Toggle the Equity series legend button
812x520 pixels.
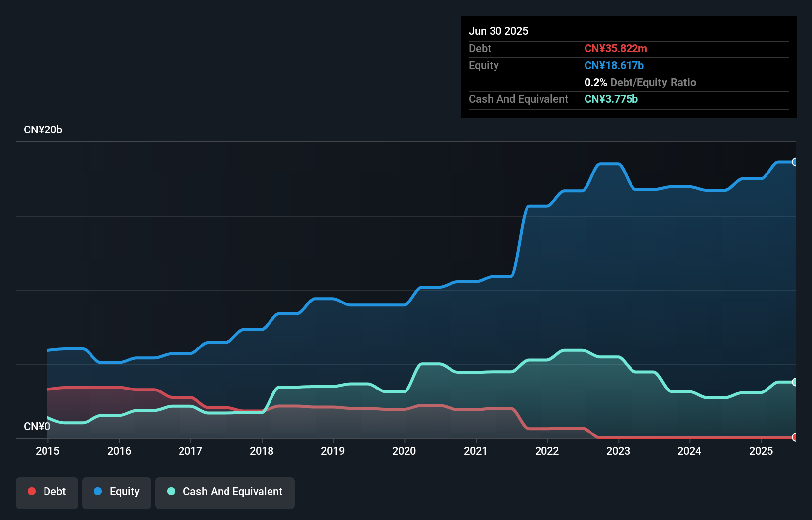(x=117, y=493)
